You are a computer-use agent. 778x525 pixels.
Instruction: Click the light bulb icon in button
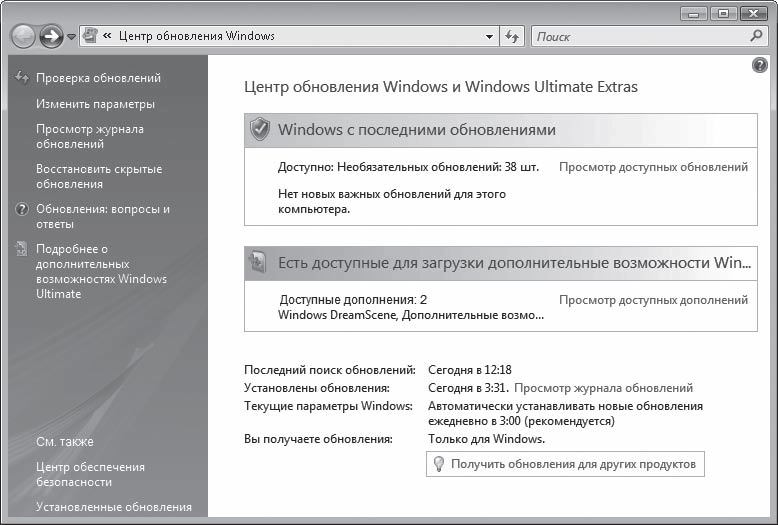[438, 464]
